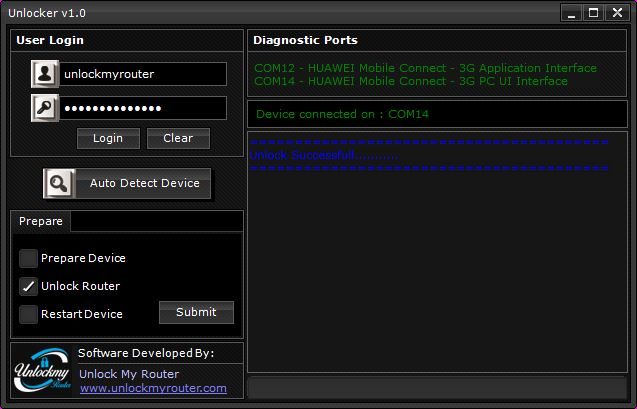Click the key icon beside password field
637x409 pixels.
(x=45, y=108)
